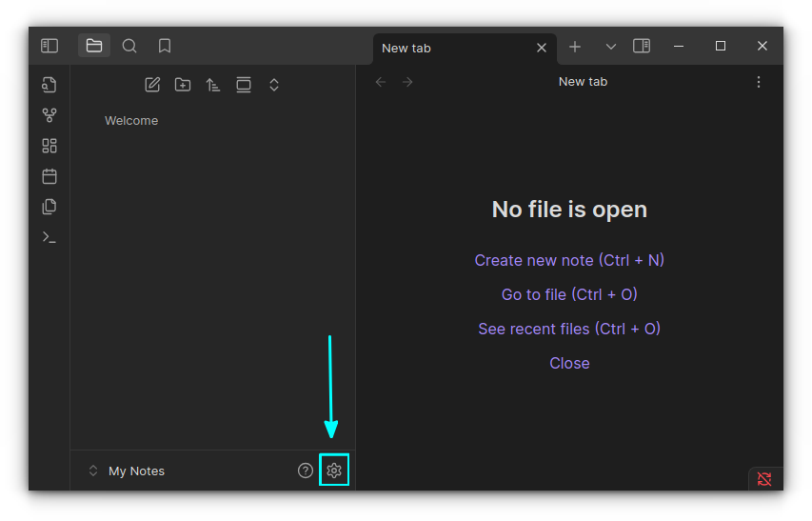The image size is (812, 521).
Task: Open the My Notes vault switcher
Action: pos(126,471)
